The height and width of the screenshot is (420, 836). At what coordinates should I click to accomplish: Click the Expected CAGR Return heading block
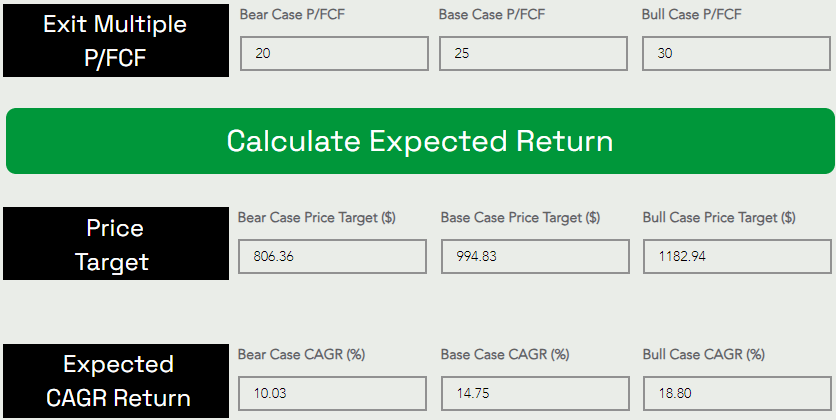pyautogui.click(x=116, y=381)
